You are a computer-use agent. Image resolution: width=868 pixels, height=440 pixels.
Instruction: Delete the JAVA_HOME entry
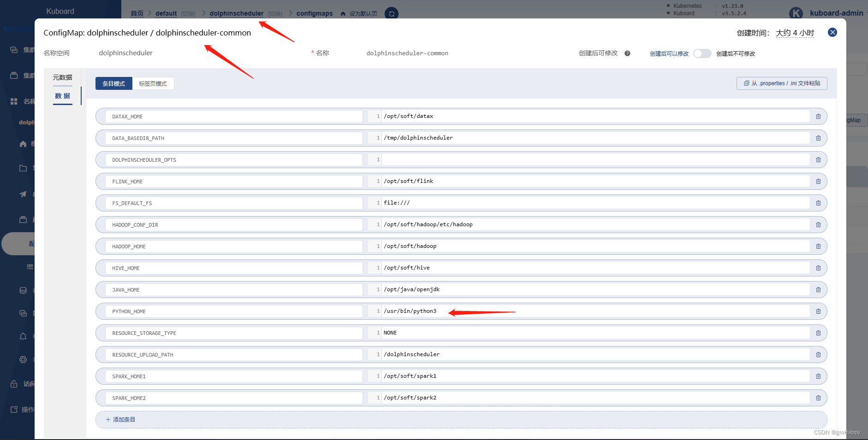point(818,290)
